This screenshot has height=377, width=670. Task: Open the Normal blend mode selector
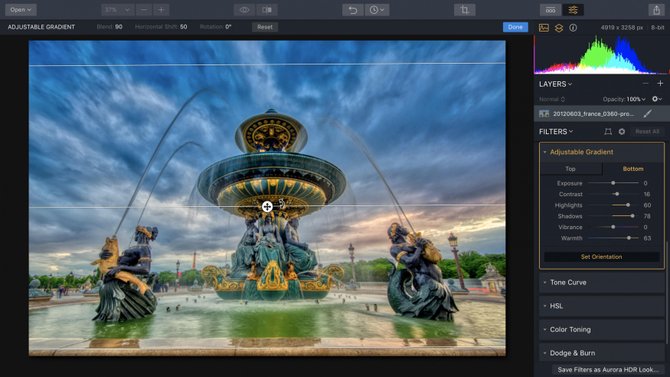(x=552, y=99)
